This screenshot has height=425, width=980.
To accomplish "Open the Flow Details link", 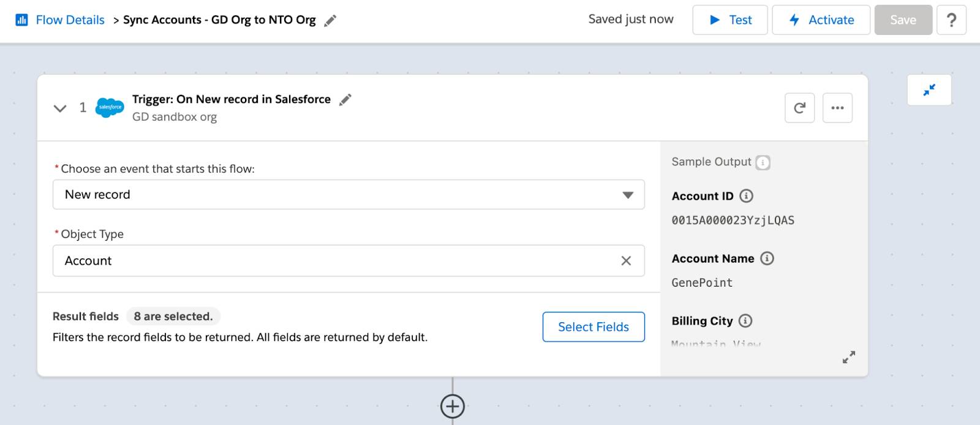I will 70,20.
